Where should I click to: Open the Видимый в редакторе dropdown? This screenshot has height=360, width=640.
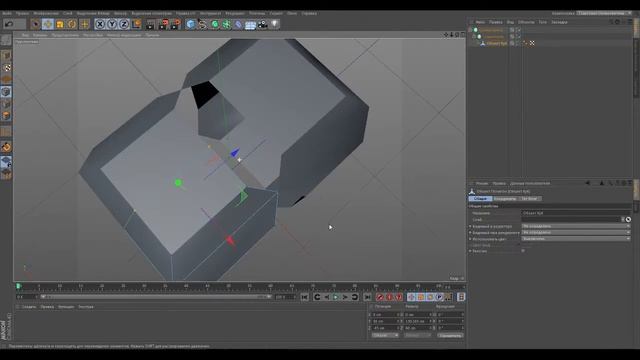[x=576, y=226]
